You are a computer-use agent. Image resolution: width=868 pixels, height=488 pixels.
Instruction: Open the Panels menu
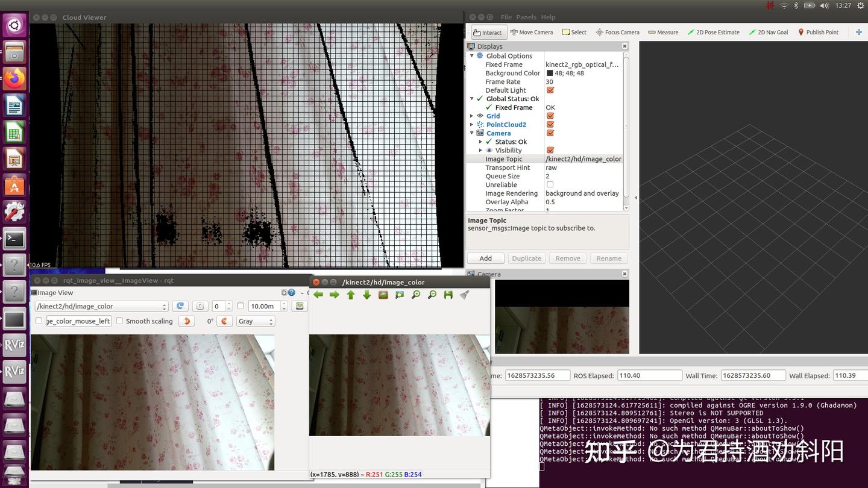coord(526,17)
